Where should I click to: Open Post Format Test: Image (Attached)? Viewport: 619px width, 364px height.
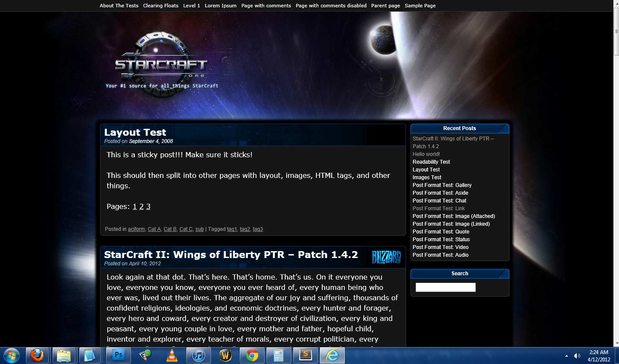point(454,216)
